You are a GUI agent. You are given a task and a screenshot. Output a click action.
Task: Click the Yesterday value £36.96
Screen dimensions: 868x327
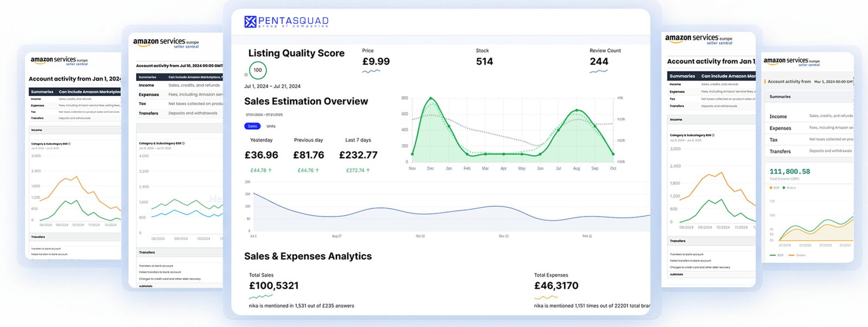point(261,155)
